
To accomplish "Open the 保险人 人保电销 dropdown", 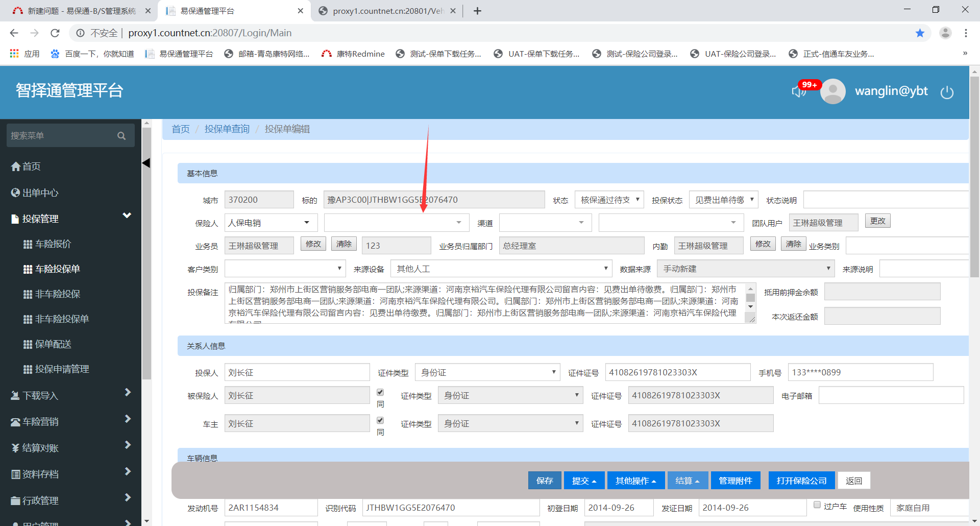I will pos(271,223).
